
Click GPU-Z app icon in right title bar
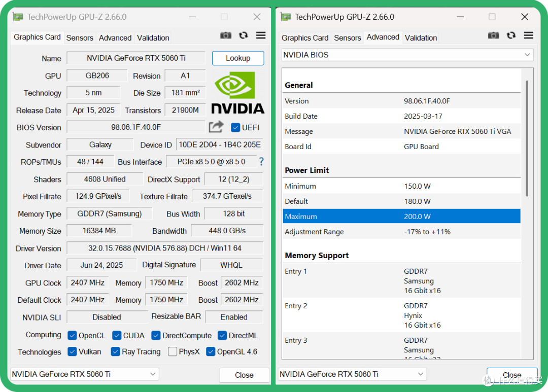pyautogui.click(x=286, y=17)
